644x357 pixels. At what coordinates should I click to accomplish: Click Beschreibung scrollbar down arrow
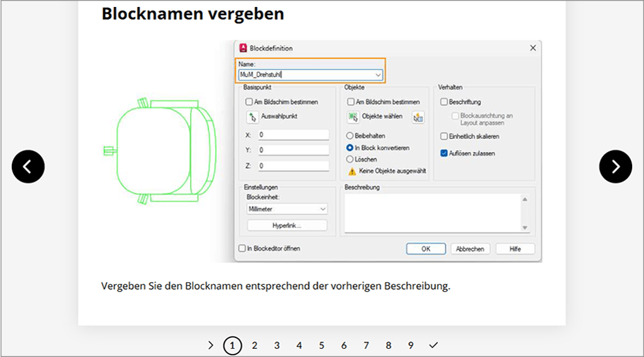coord(525,228)
